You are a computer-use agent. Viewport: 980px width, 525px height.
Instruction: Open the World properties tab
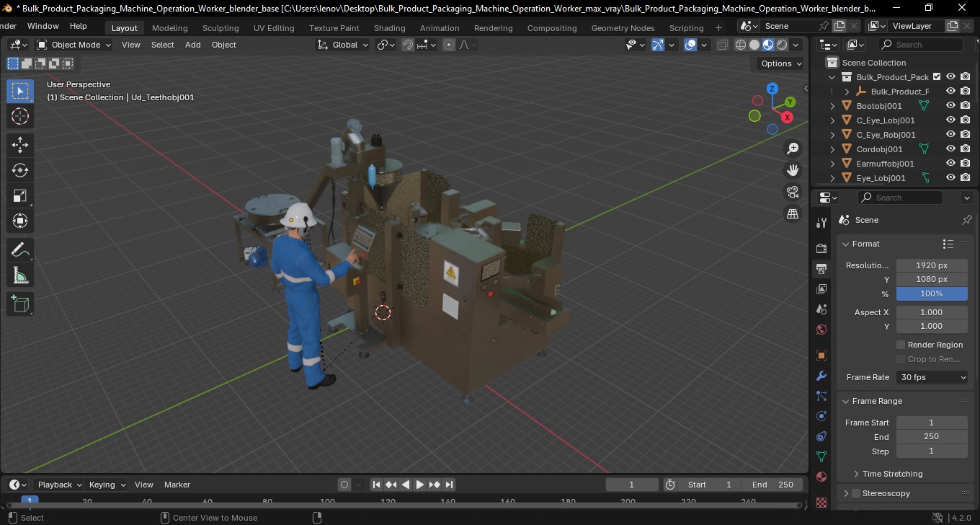tap(821, 330)
